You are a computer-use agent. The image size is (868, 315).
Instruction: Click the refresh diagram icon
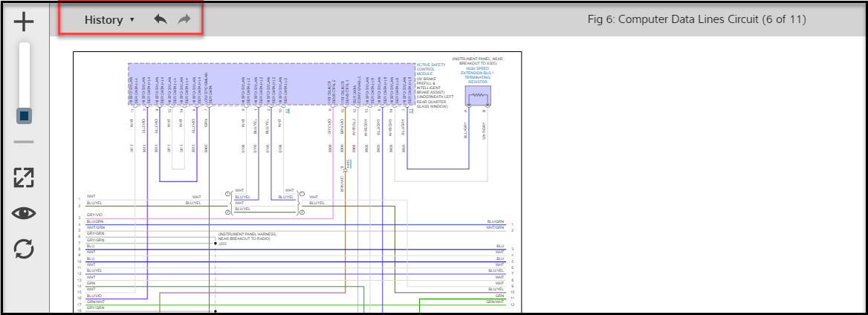coord(24,249)
